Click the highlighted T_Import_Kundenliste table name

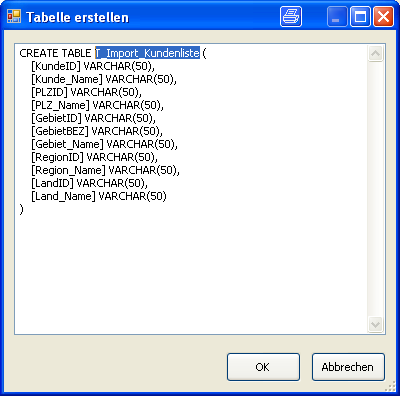tap(147, 53)
